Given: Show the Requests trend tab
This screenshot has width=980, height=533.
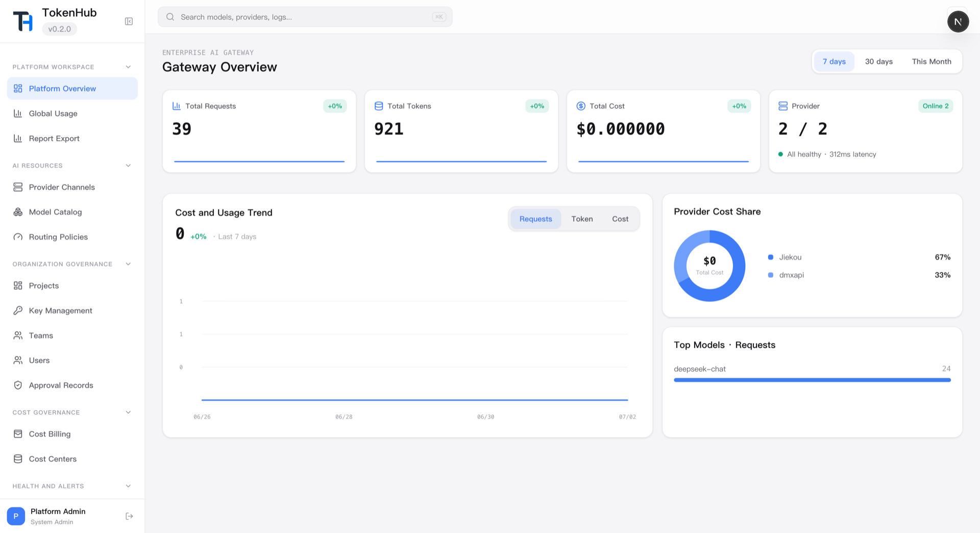Looking at the screenshot, I should 535,219.
